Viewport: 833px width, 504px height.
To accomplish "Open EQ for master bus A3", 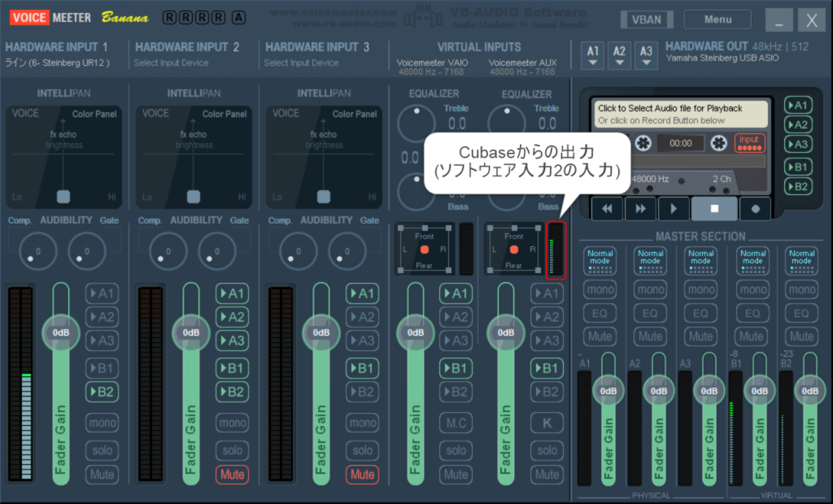I will 700,313.
